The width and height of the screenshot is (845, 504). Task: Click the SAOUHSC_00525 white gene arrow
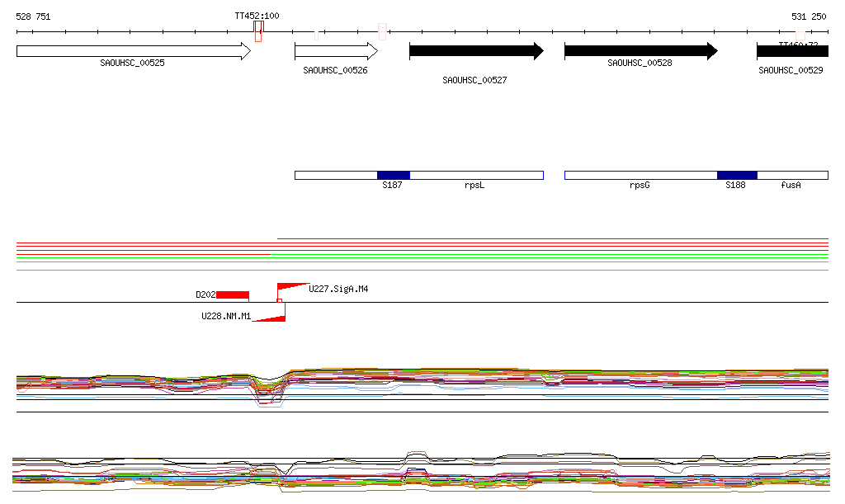tap(132, 51)
